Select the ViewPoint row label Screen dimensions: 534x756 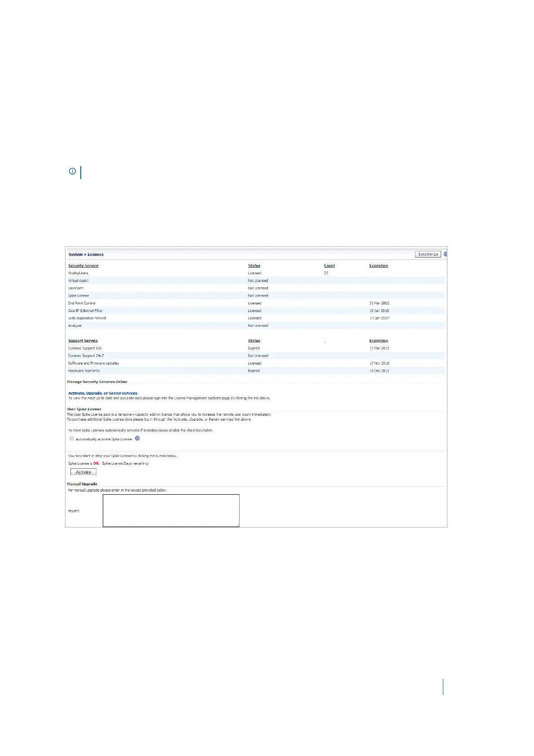point(76,288)
